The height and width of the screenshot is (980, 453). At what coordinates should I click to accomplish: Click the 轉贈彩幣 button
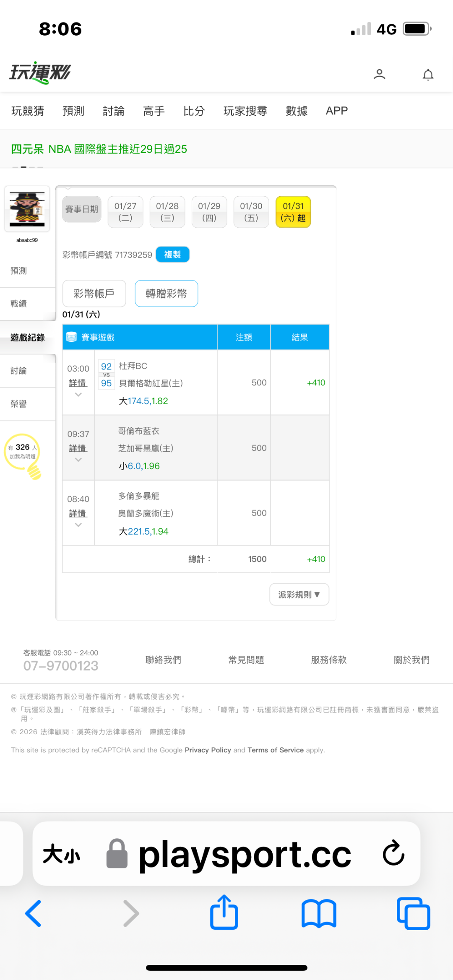(x=166, y=294)
